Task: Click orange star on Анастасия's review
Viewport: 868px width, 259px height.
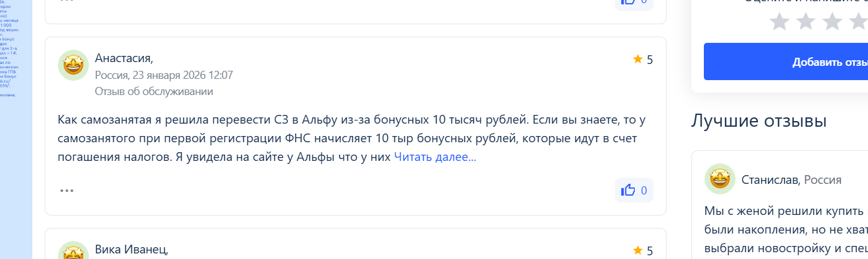Action: (x=637, y=59)
